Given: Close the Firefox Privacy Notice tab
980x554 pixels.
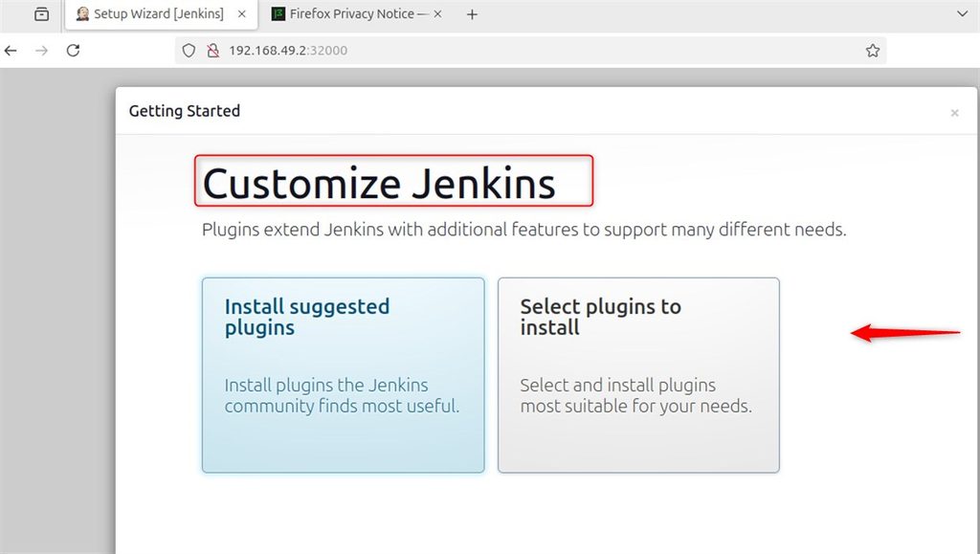Looking at the screenshot, I should 437,13.
